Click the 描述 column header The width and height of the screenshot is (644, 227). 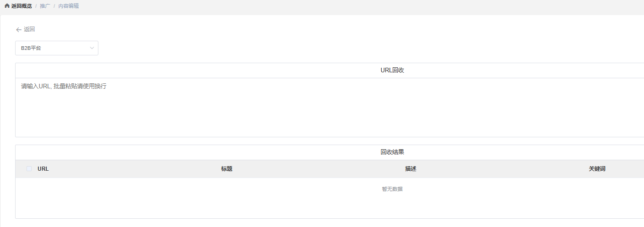pyautogui.click(x=411, y=169)
